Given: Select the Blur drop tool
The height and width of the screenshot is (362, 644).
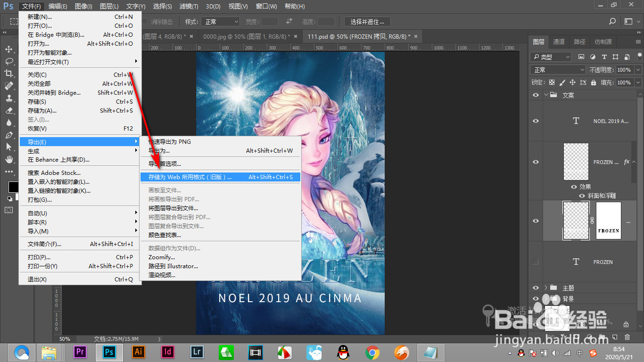Looking at the screenshot, I should click(9, 123).
